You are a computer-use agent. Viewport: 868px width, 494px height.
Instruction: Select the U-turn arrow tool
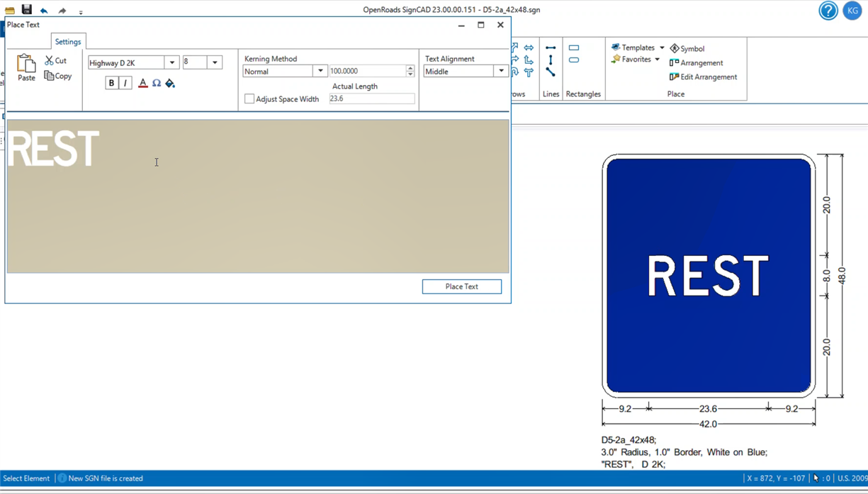click(515, 72)
